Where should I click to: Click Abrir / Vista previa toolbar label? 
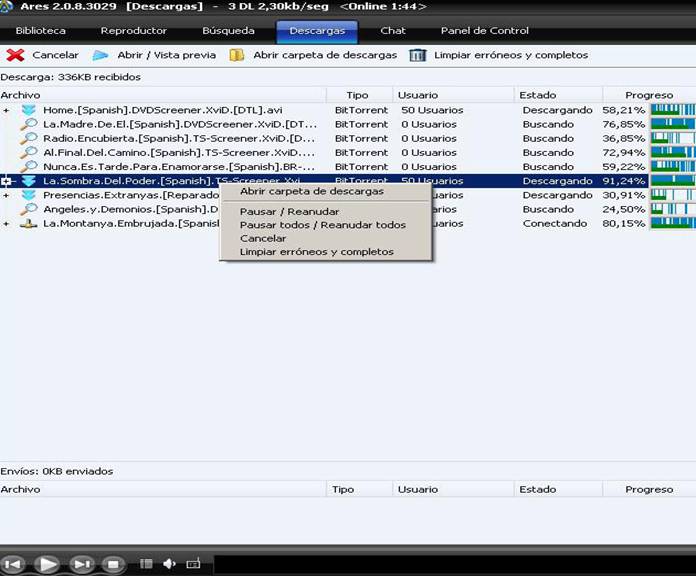click(x=166, y=55)
